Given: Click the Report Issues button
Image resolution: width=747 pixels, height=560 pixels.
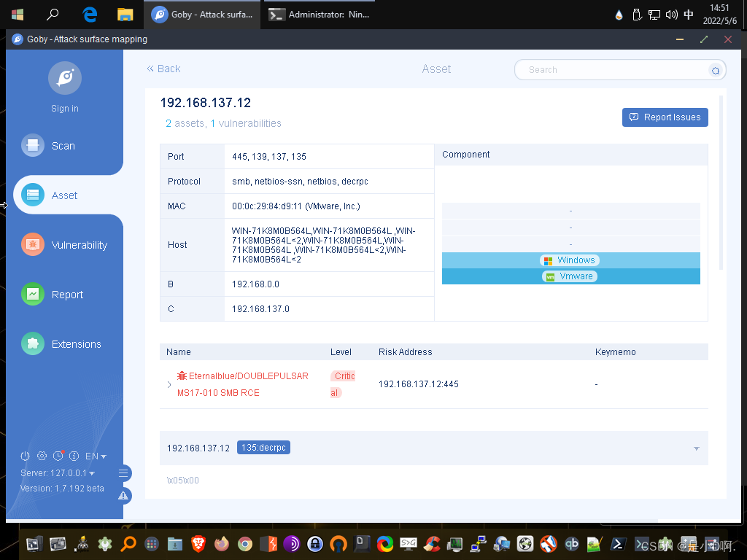Looking at the screenshot, I should tap(665, 117).
